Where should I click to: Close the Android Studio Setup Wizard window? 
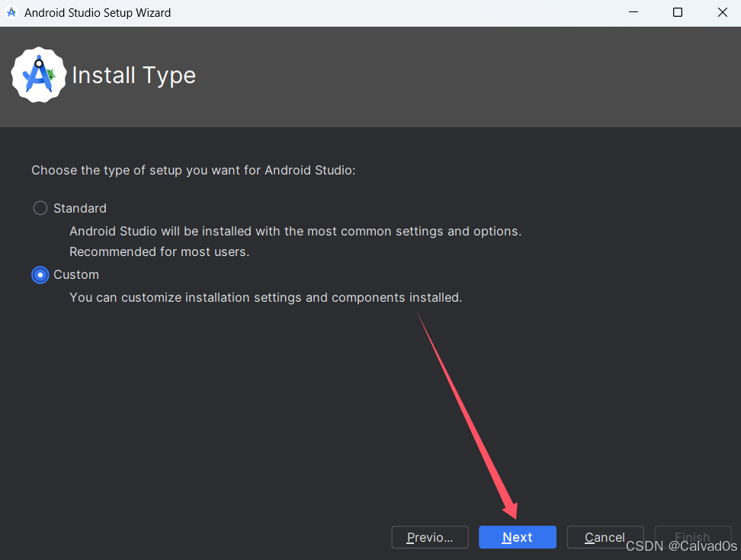722,12
